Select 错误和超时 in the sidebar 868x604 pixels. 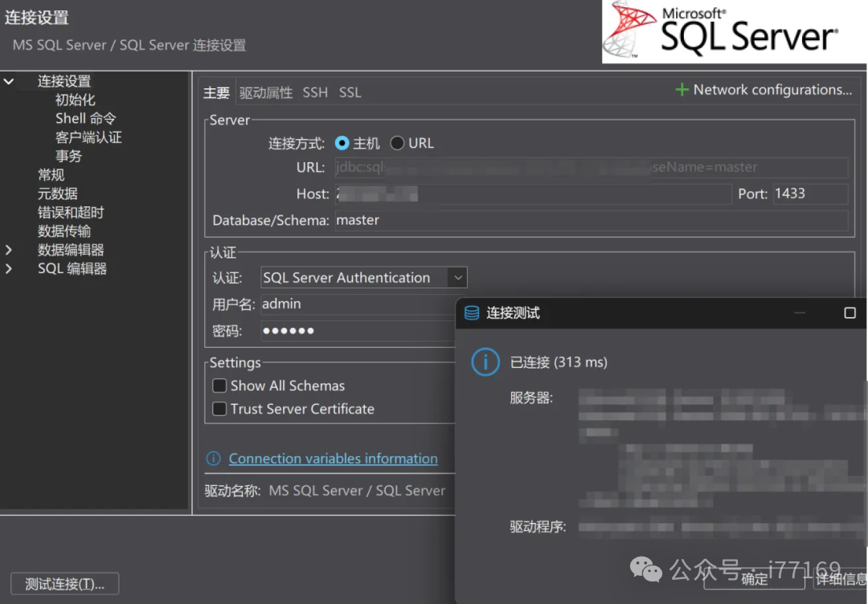pyautogui.click(x=71, y=212)
